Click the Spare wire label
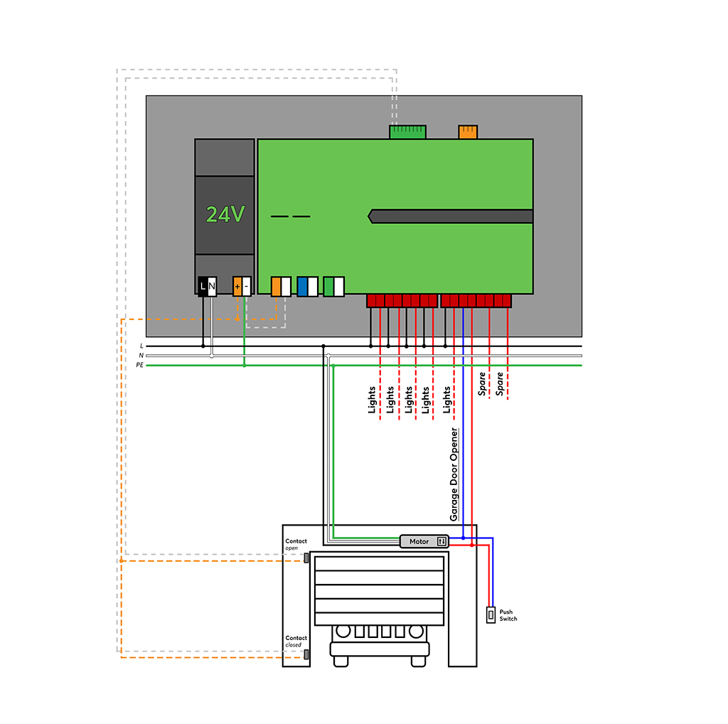Viewport: 728px width, 724px height. click(x=483, y=384)
